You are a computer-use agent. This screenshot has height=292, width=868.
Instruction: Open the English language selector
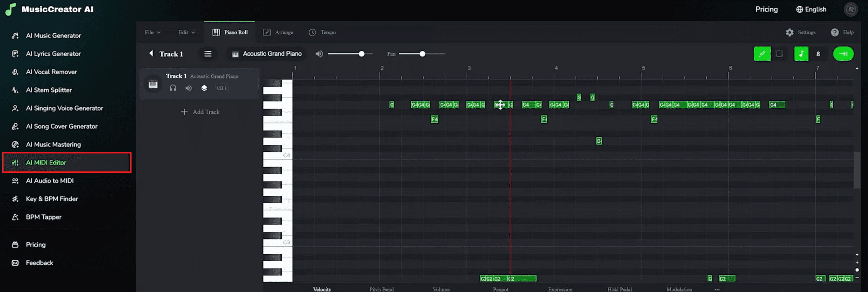(811, 9)
